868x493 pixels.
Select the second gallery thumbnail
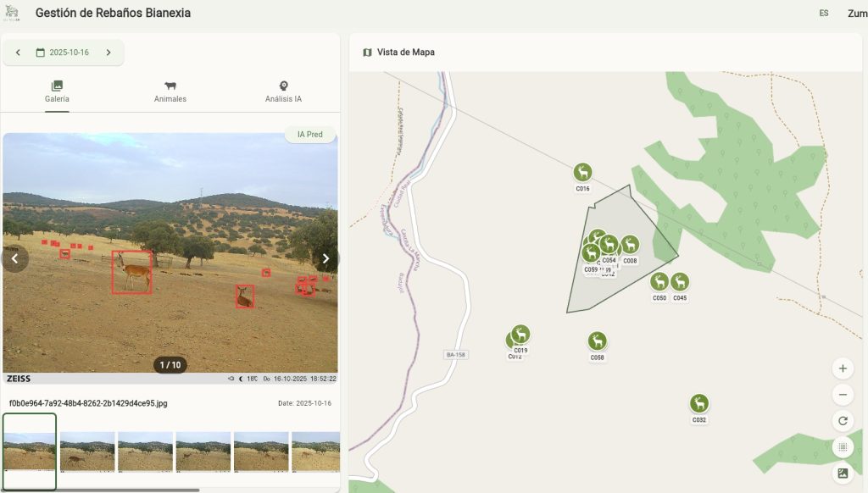87,451
